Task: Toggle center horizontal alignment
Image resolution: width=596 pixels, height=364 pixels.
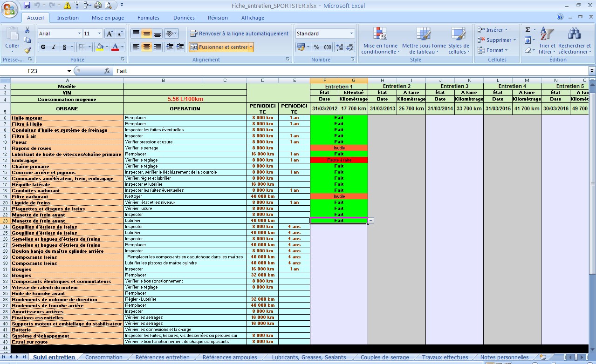Action: pyautogui.click(x=147, y=47)
